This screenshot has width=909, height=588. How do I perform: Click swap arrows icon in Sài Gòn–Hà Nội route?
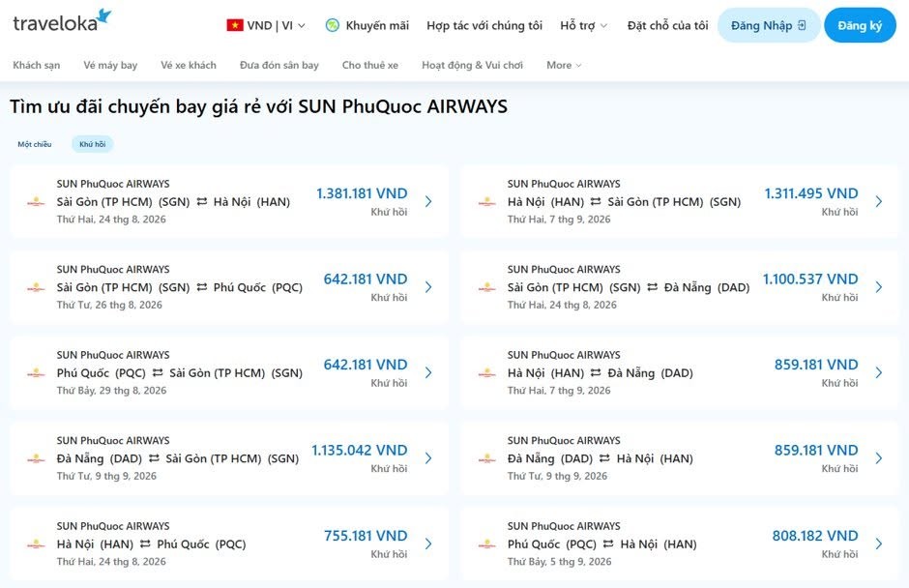click(x=202, y=202)
